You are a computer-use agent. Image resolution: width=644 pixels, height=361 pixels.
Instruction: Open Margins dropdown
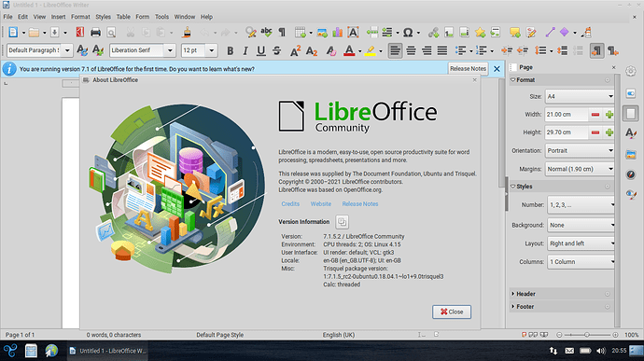[580, 169]
